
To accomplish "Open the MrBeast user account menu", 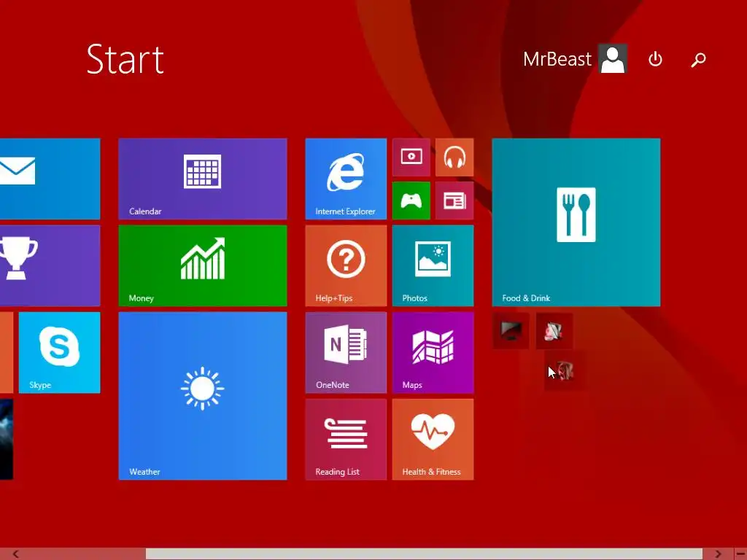I will pyautogui.click(x=575, y=59).
